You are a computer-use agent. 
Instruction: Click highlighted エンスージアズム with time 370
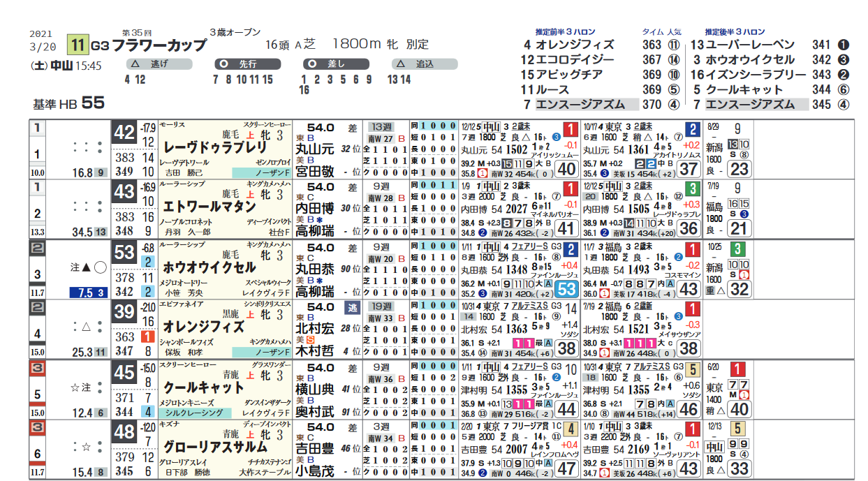pyautogui.click(x=587, y=104)
